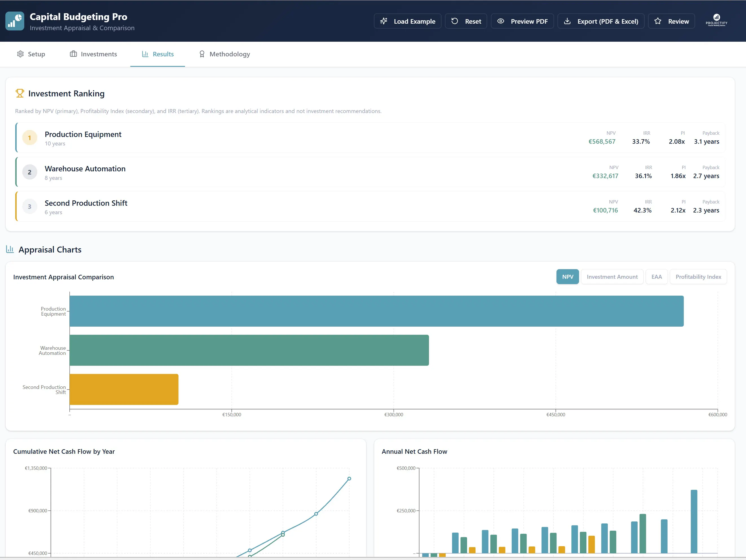Screen dimensions: 746x560
Task: Click the Projectify logo in header
Action: pos(716,20)
